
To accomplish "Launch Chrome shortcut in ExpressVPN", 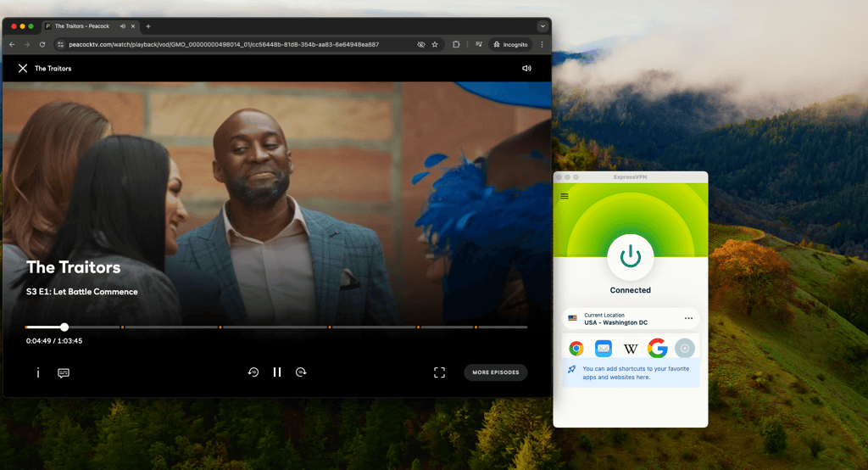I will (x=576, y=348).
